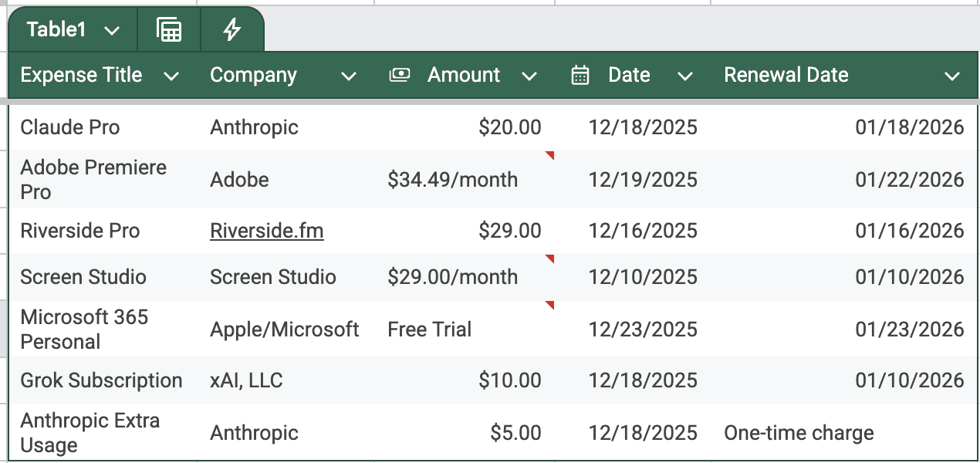Click the error marker on Screen Studio amount cell
This screenshot has width=980, height=463.
point(549,258)
